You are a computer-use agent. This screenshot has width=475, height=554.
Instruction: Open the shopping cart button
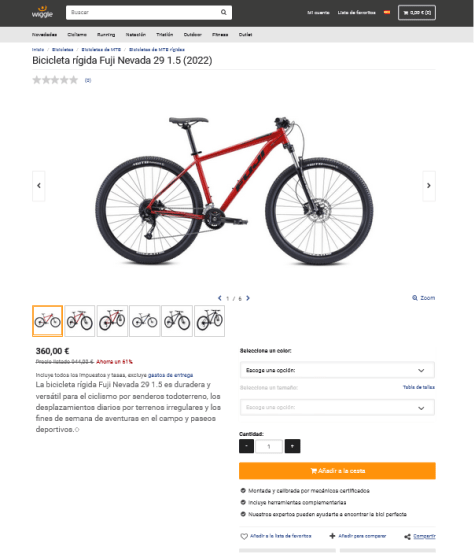click(417, 13)
